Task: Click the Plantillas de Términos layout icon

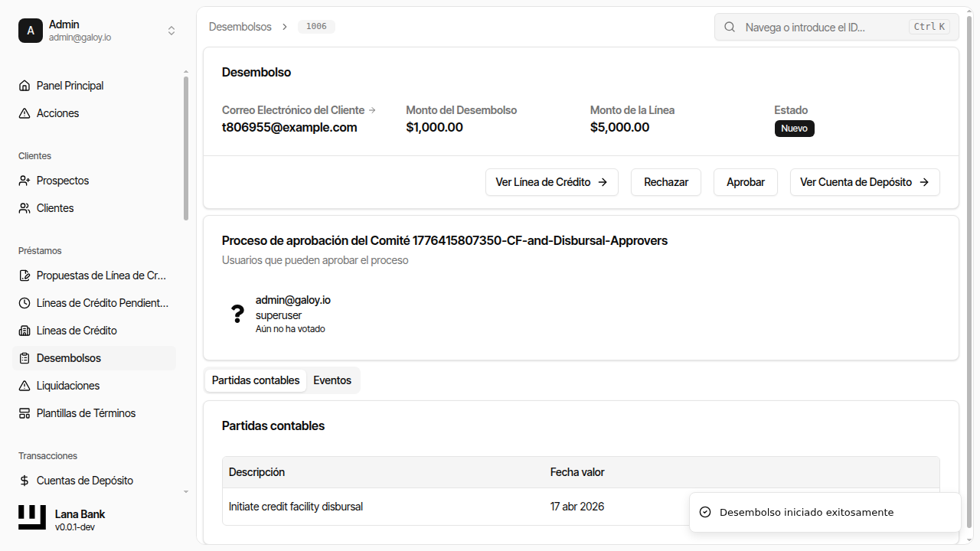Action: [x=24, y=413]
